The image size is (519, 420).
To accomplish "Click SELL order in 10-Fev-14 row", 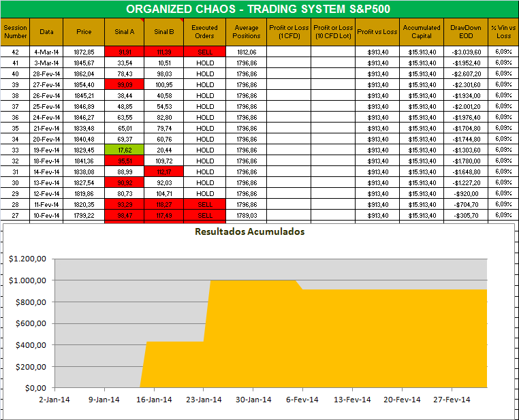I will click(x=204, y=216).
